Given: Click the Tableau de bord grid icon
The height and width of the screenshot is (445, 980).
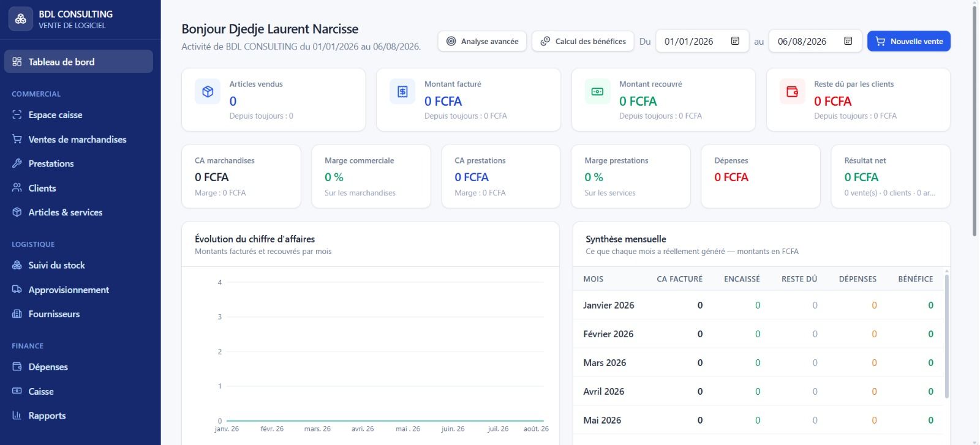Looking at the screenshot, I should pos(17,62).
